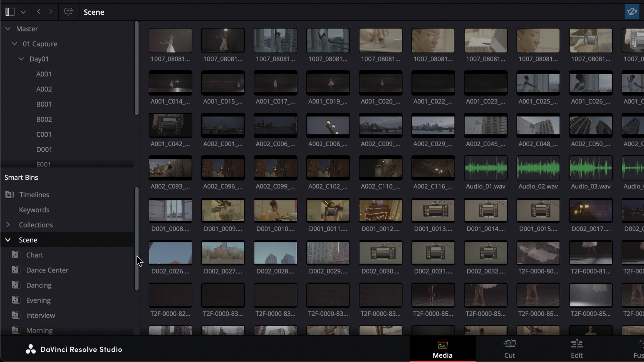
Task: Select the Audio_02.wav clip thumbnail
Action: 538,168
